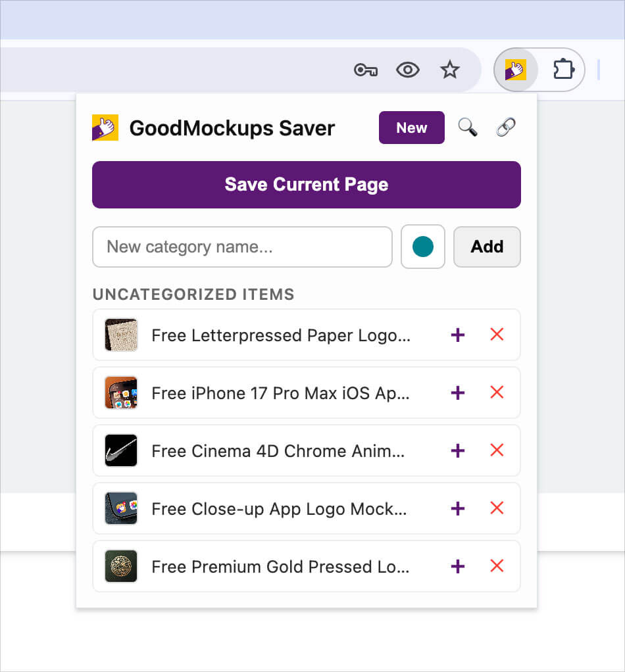Viewport: 625px width, 672px height.
Task: Remove the Free Cinema 4D Chrome item
Action: [x=497, y=450]
